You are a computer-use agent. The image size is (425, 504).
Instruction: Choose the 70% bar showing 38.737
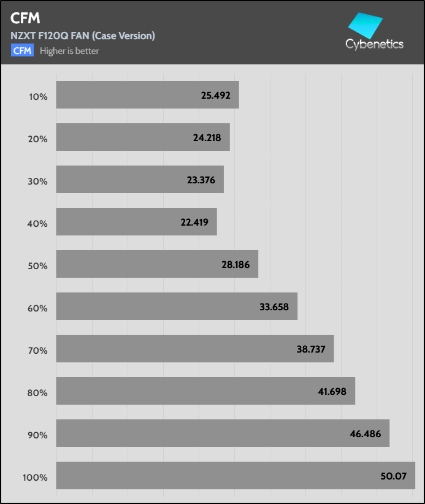click(x=195, y=349)
